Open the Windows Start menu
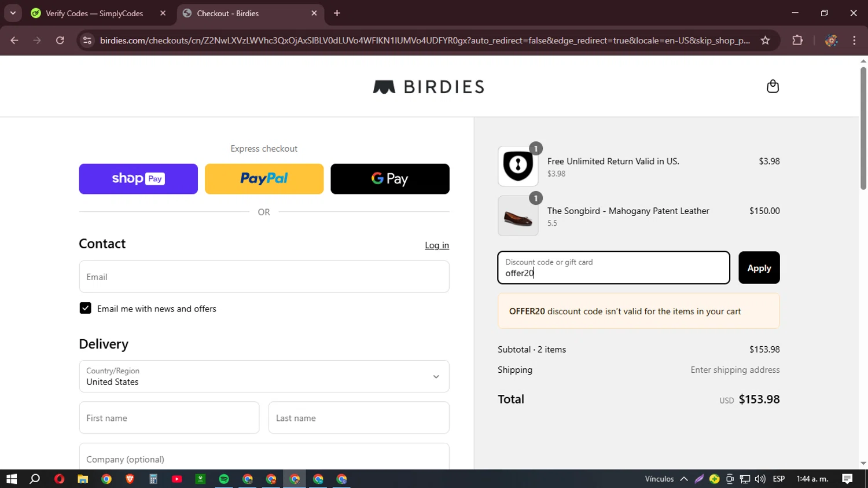868x488 pixels. (x=12, y=479)
